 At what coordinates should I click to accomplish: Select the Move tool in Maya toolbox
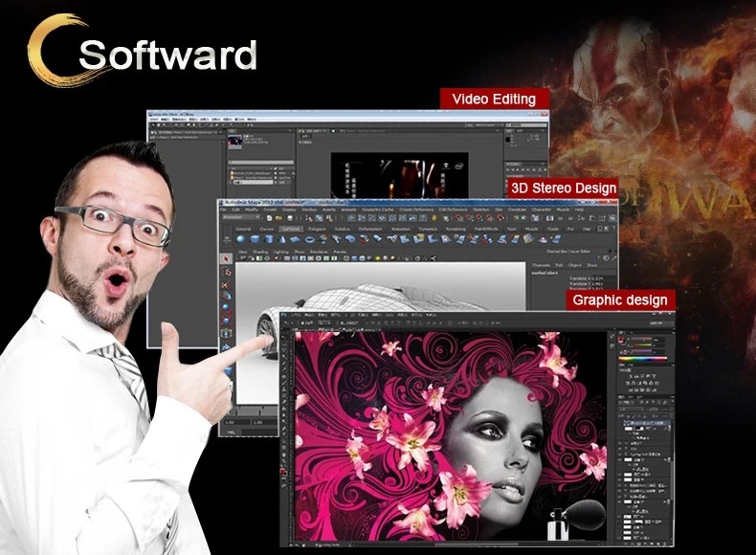click(x=227, y=296)
